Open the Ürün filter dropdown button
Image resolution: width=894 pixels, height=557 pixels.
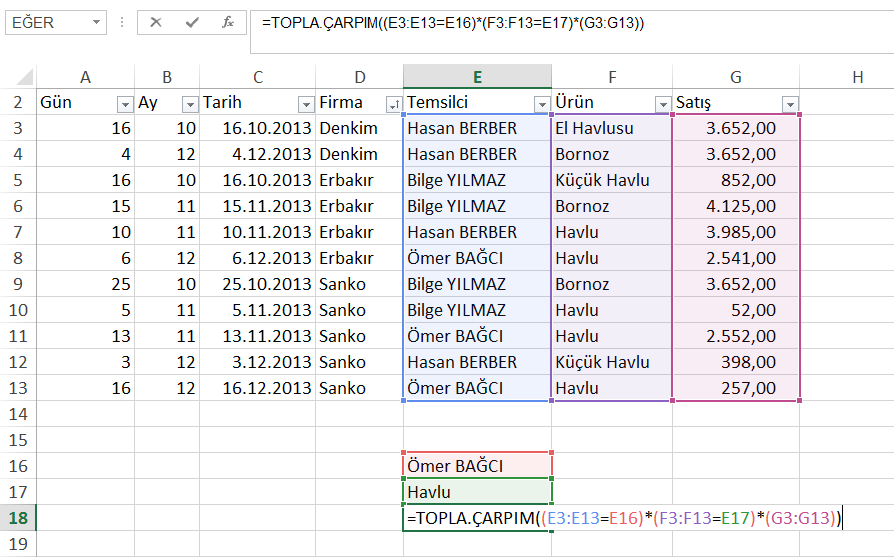pyautogui.click(x=662, y=103)
